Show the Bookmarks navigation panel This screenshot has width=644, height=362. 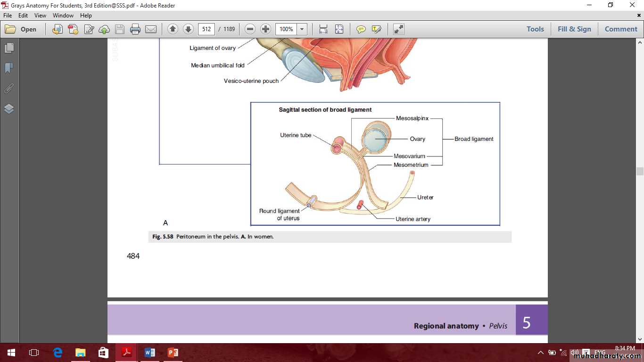[x=9, y=68]
